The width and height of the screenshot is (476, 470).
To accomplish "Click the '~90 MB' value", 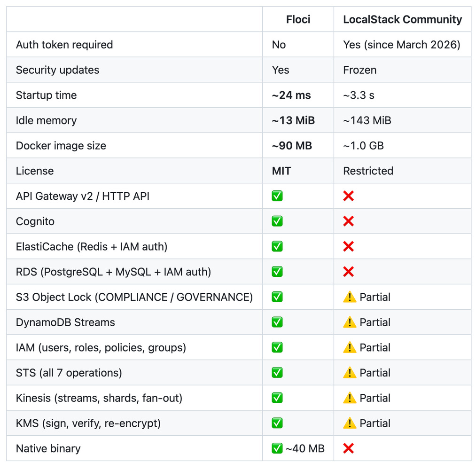I will (x=292, y=145).
